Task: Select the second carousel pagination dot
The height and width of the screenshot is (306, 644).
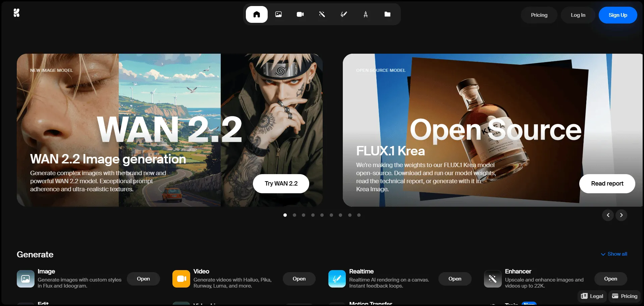Action: (294, 215)
